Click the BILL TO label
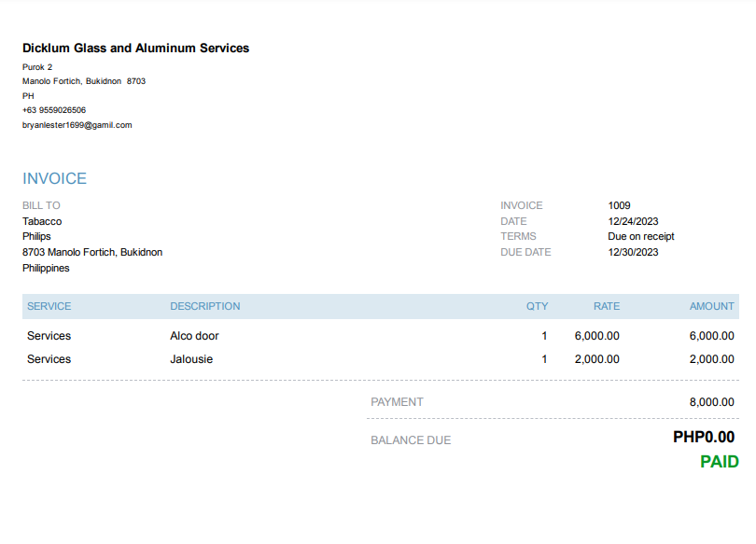 (41, 205)
